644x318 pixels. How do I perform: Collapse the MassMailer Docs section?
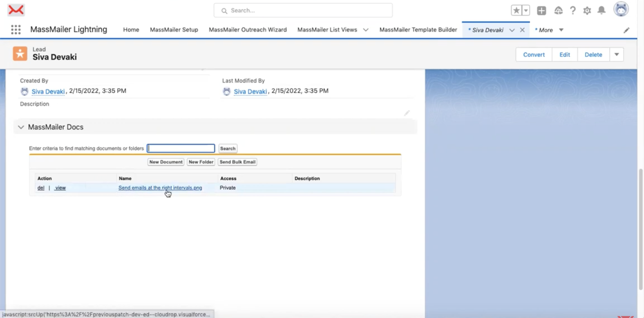coord(21,127)
